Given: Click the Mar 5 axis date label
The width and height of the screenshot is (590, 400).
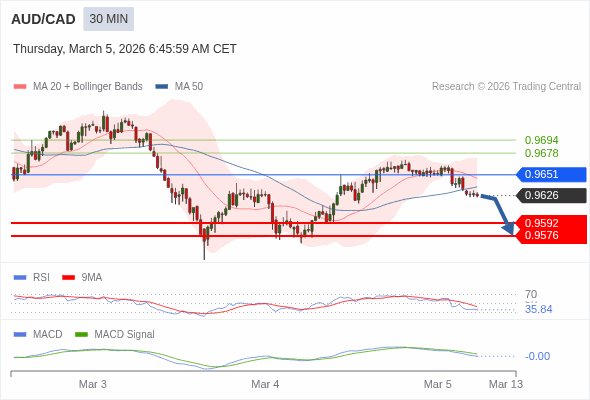Looking at the screenshot, I should (438, 384).
